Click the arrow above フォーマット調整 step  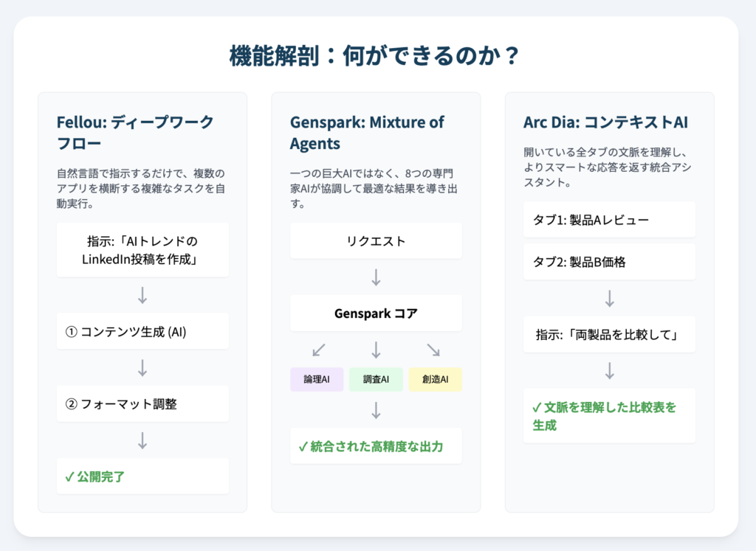142,367
